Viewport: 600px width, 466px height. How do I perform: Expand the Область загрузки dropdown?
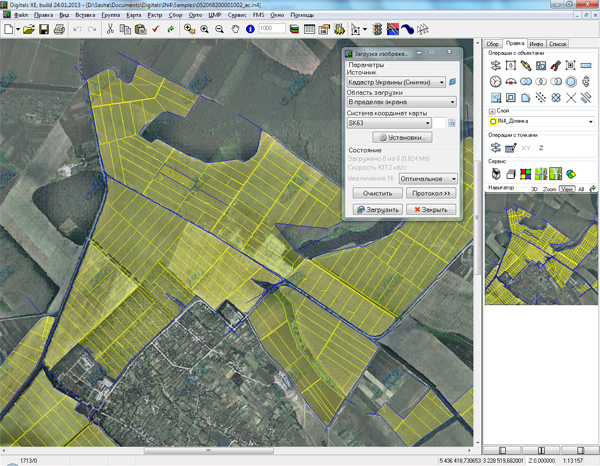pyautogui.click(x=452, y=102)
